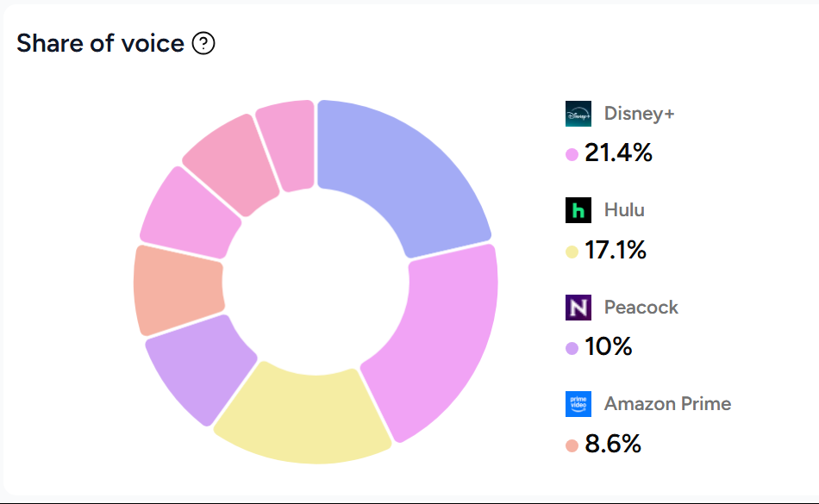Click the Hulu logo icon
This screenshot has height=504, width=819.
pyautogui.click(x=578, y=210)
